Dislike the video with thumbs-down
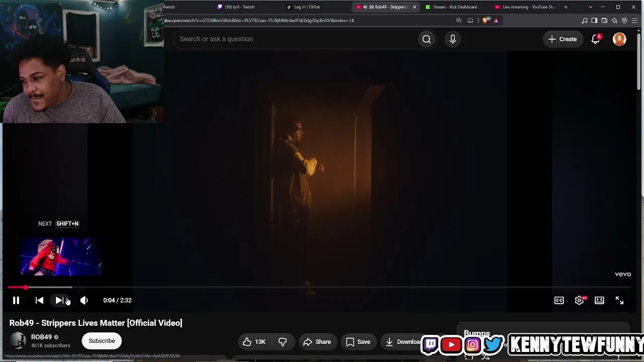This screenshot has height=362, width=644. pyautogui.click(x=283, y=342)
